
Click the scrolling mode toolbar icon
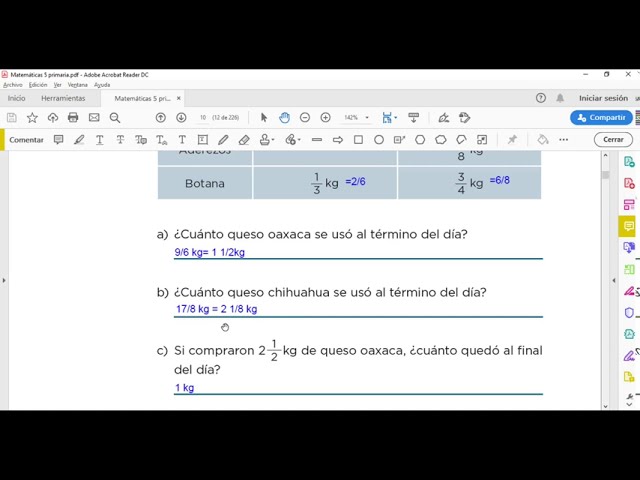click(x=413, y=118)
